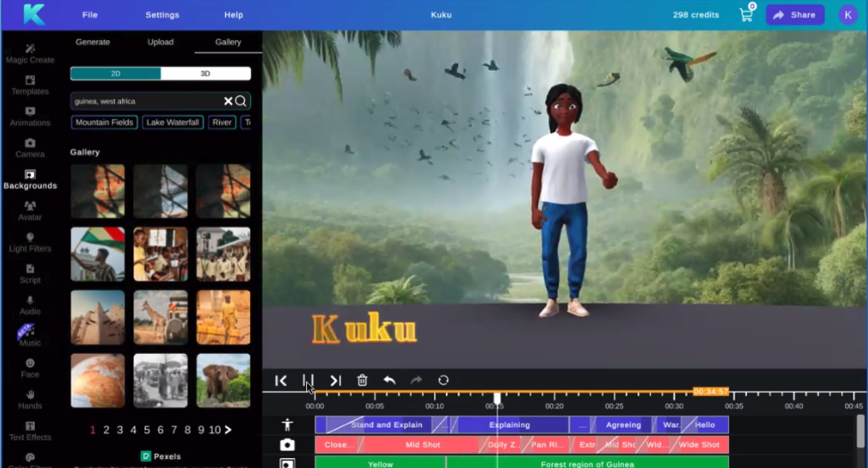Click the timeline playhead marker
The width and height of the screenshot is (868, 468).
497,398
